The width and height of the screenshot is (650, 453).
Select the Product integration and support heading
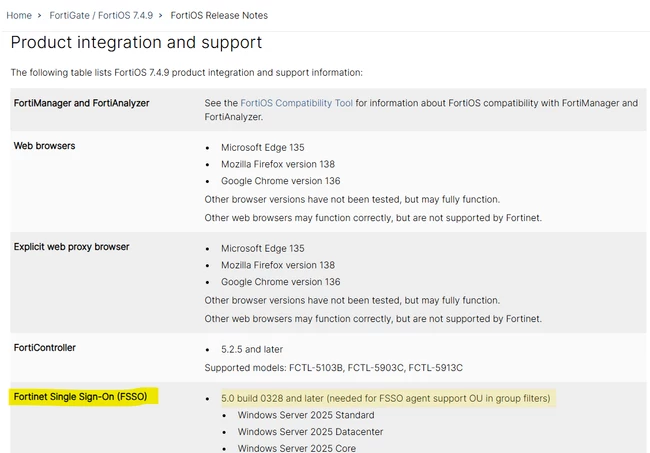coord(136,42)
